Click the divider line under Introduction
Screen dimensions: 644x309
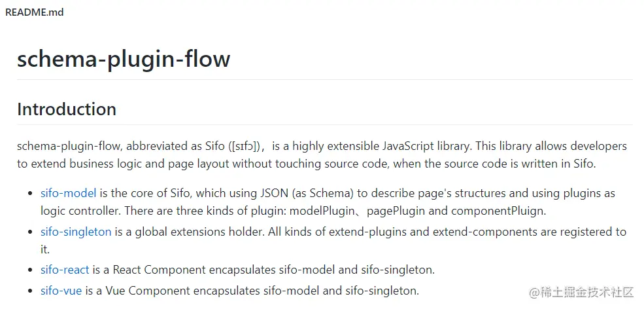click(x=325, y=124)
